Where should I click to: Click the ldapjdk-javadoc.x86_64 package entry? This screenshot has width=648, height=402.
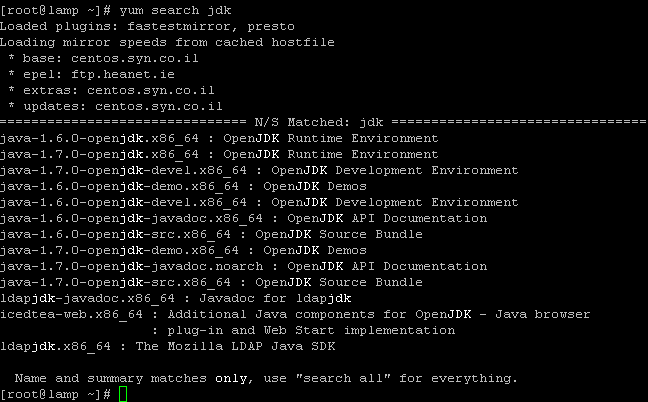[x=176, y=299]
